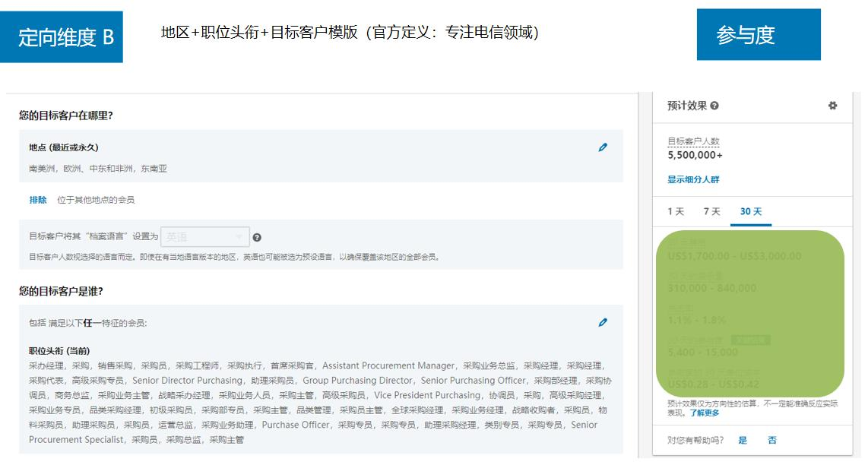Click the 预计效果 panel title
This screenshot has width=868, height=465.
click(x=687, y=105)
